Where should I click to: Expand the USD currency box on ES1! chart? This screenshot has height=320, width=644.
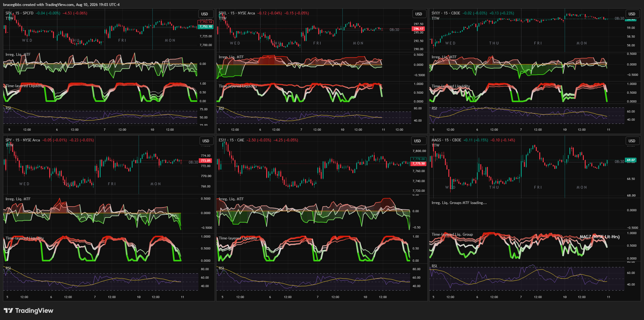coord(418,141)
